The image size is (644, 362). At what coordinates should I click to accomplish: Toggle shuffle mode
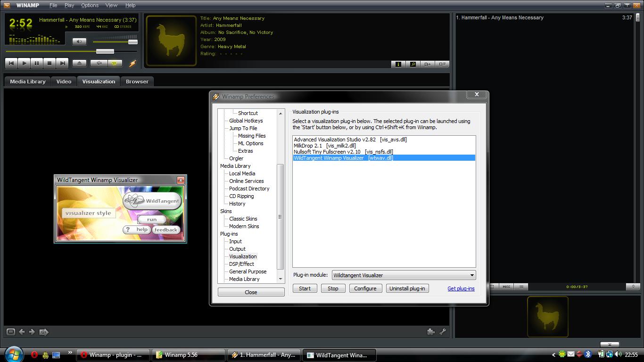(99, 63)
